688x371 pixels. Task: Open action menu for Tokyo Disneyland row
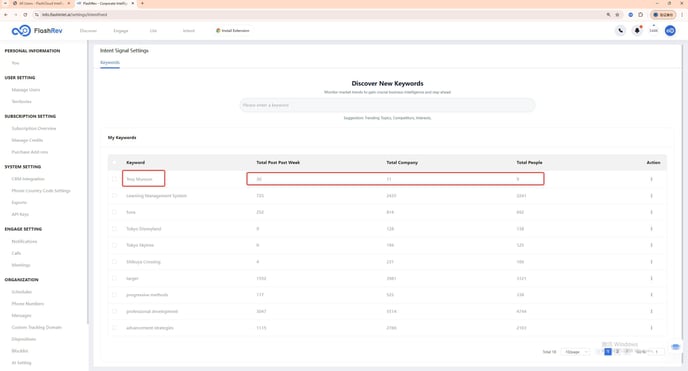651,228
